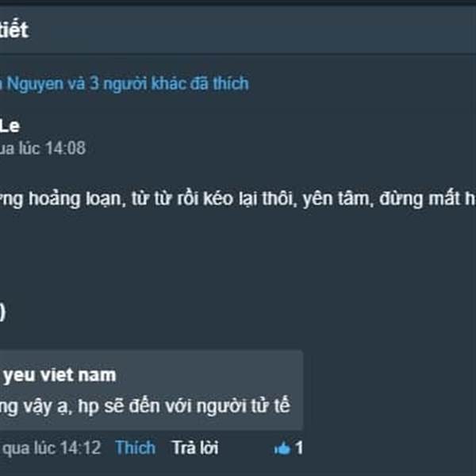Open the "yeu viet nam" commenter profile
476x476 pixels.
coord(59,375)
